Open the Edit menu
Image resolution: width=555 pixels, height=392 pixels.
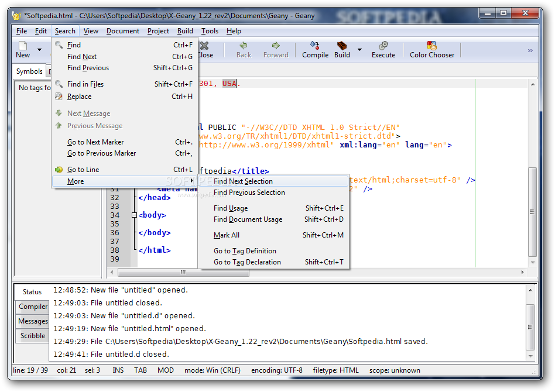[x=41, y=31]
